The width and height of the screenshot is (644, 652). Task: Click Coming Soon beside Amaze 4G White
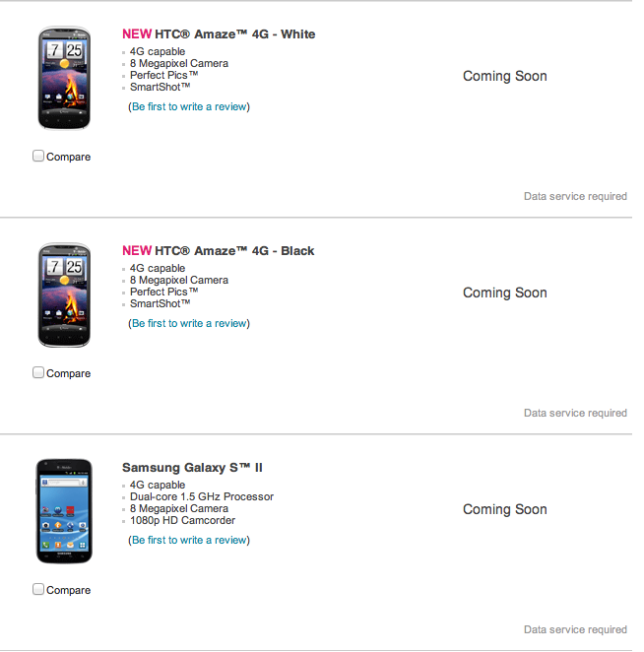[505, 76]
